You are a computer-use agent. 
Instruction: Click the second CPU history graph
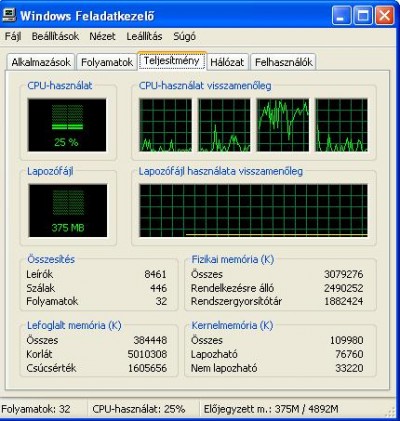point(224,125)
